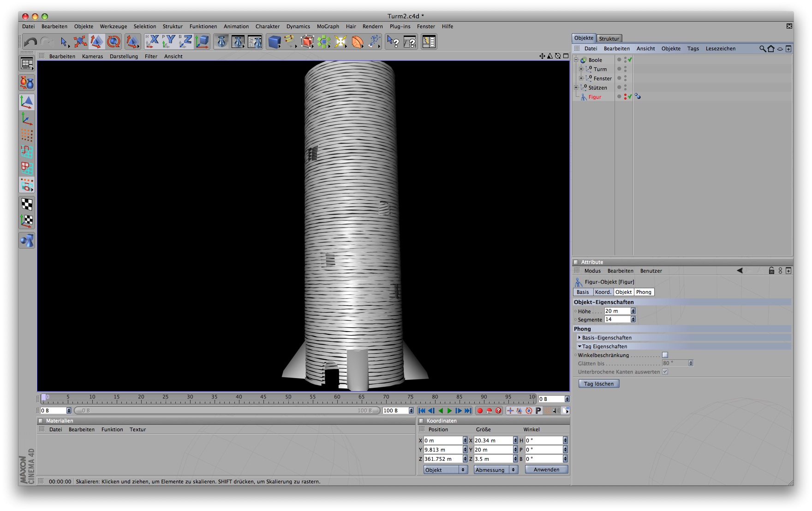Expand the Stützen tree node
812x511 pixels.
tap(576, 88)
